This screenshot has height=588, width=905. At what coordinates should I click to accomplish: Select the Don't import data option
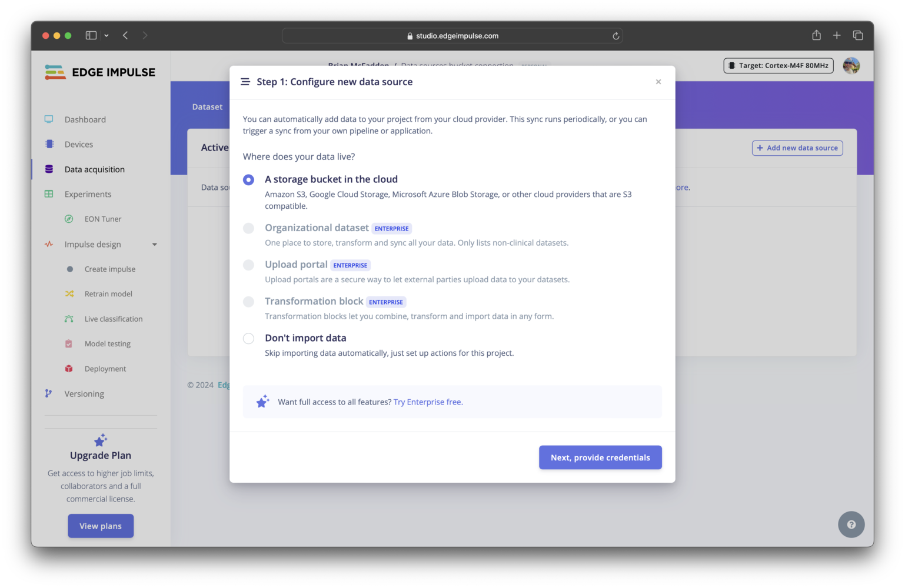pos(249,339)
